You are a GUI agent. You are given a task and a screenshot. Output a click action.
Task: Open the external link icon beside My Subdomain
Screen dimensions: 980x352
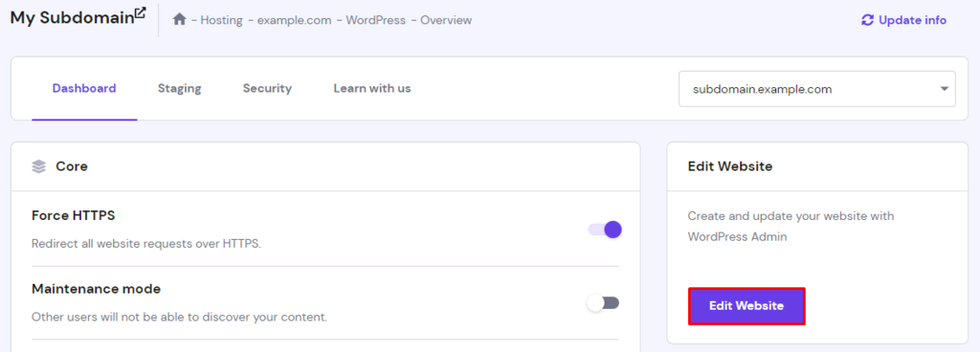[141, 12]
